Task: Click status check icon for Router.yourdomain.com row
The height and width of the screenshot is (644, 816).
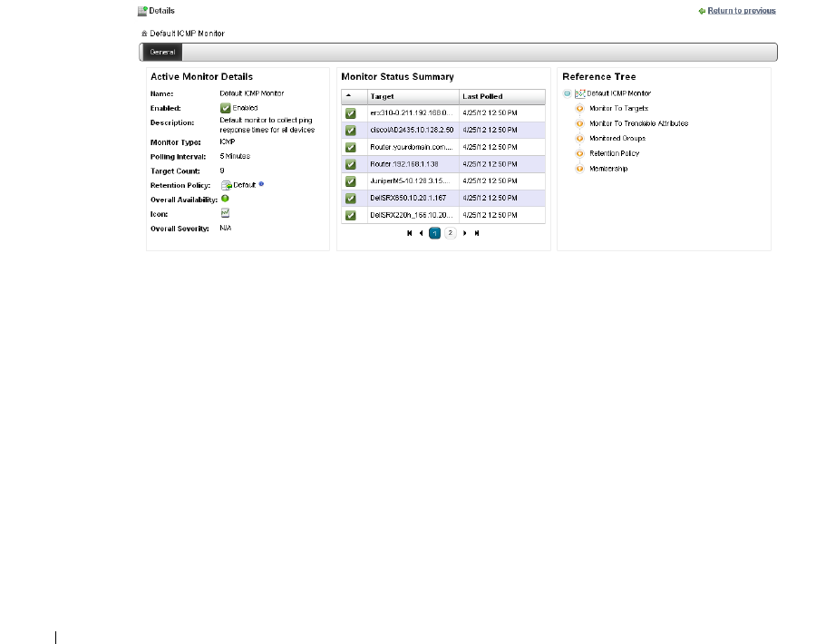Action: (x=351, y=147)
